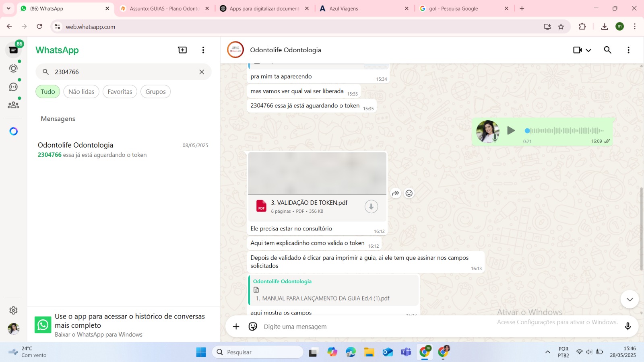The width and height of the screenshot is (644, 362).
Task: Seek within the voice message waveform
Action: tap(564, 131)
